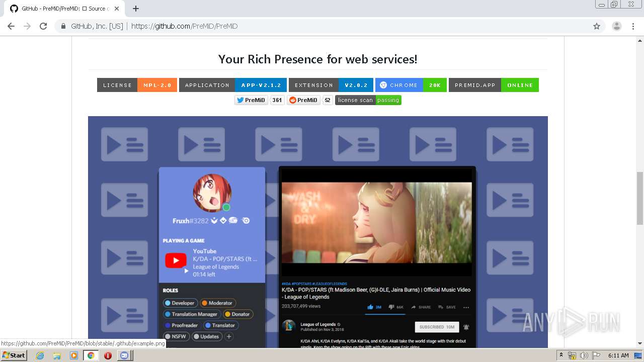This screenshot has width=644, height=362.
Task: Click the Twitter follower count 361
Action: (x=277, y=100)
